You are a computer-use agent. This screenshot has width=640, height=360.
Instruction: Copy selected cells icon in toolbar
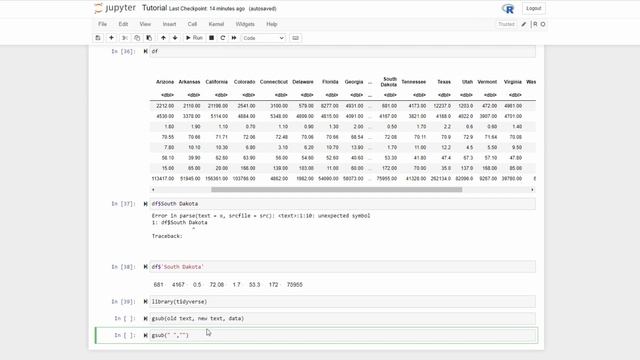[137, 38]
